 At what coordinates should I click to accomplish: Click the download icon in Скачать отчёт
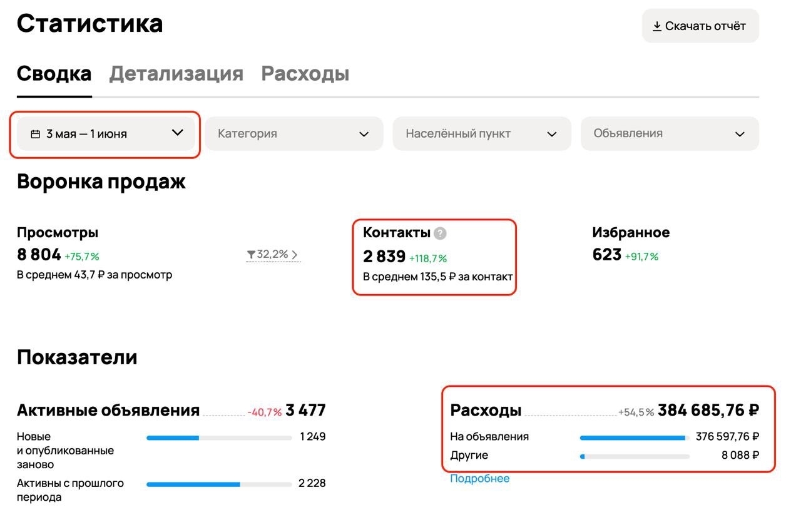657,26
